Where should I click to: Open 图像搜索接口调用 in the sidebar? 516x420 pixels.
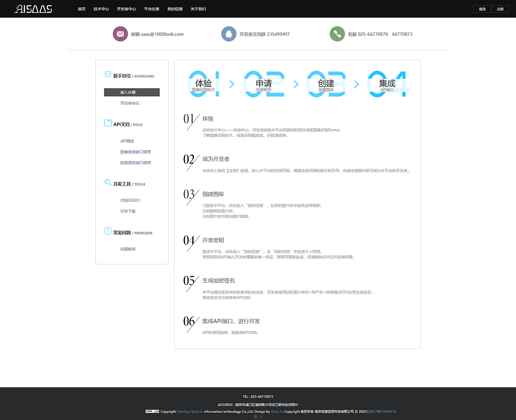click(135, 152)
